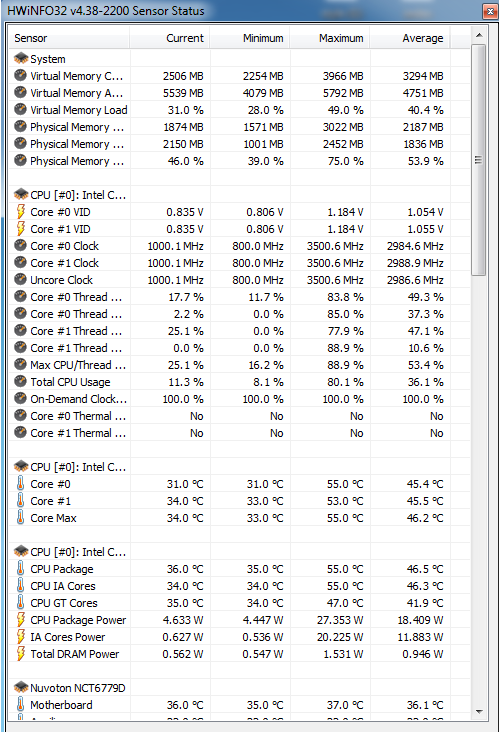Click the CPU GT Cores thermometer icon
499x732 pixels.
[20, 602]
